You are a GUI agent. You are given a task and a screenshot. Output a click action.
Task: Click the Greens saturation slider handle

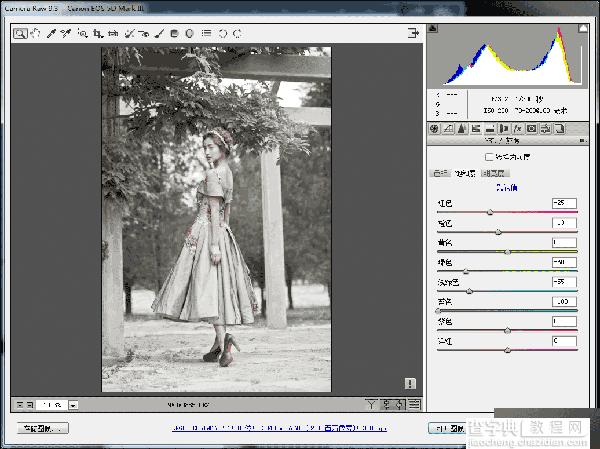pyautogui.click(x=466, y=271)
